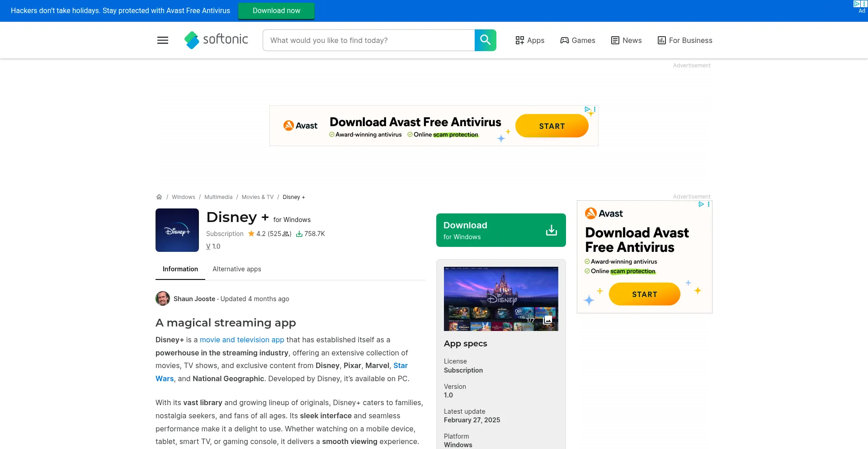This screenshot has height=449, width=868.
Task: Click AdChoices icon on sidebar Avast ad
Action: 701,204
